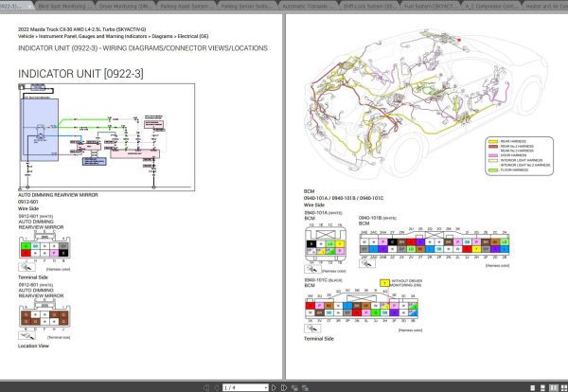This screenshot has height=392, width=568.
Task: Switch to the Parking Assist System tab
Action: (186, 6)
